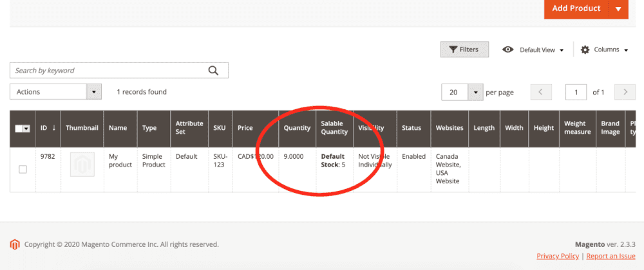The height and width of the screenshot is (270, 644).
Task: Open the Add Product dropdown arrow
Action: (x=618, y=8)
